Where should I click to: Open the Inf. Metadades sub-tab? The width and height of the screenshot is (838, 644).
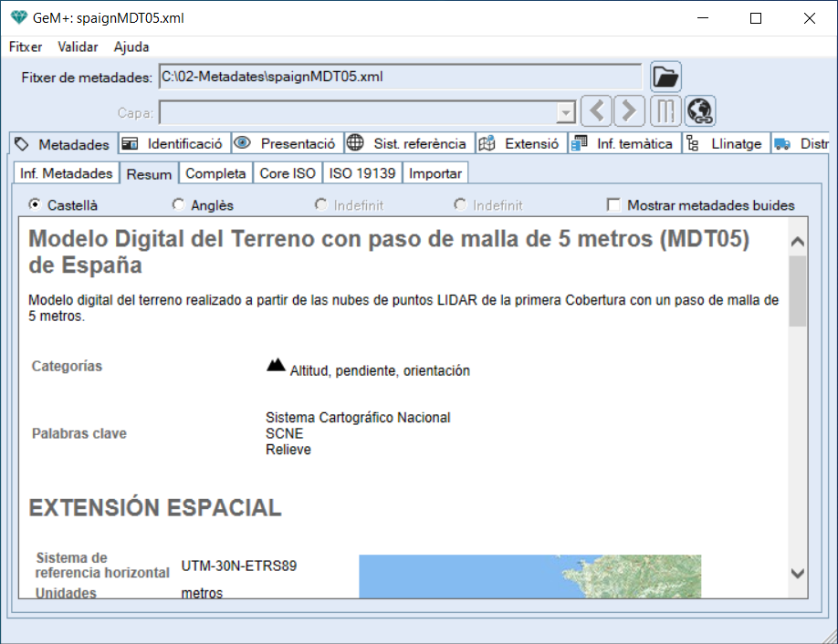[x=66, y=173]
